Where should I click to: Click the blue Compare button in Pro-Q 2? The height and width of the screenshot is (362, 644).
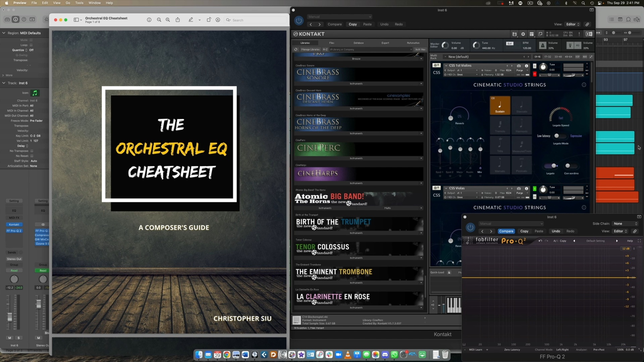[506, 231]
